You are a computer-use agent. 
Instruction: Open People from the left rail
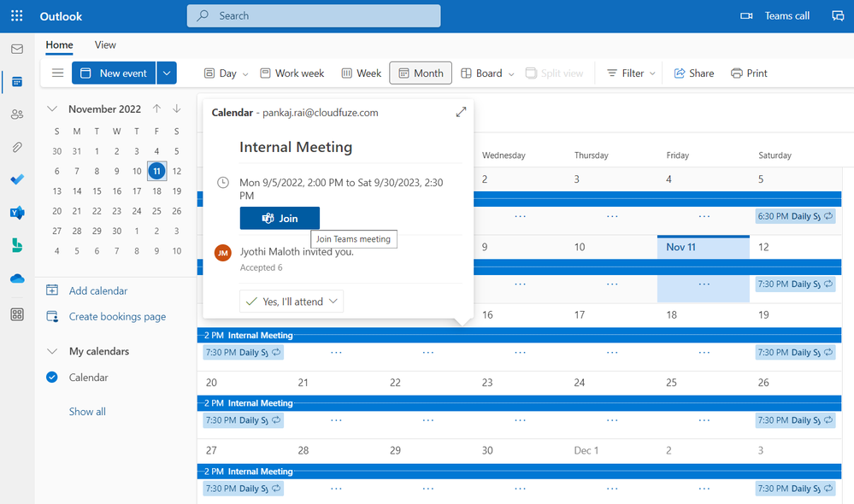17,114
